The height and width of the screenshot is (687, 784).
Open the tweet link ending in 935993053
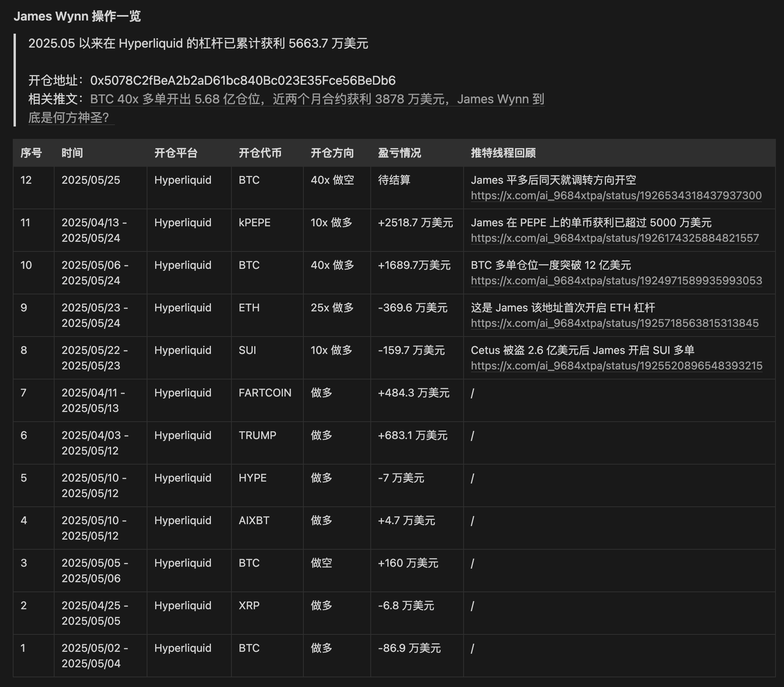(616, 280)
